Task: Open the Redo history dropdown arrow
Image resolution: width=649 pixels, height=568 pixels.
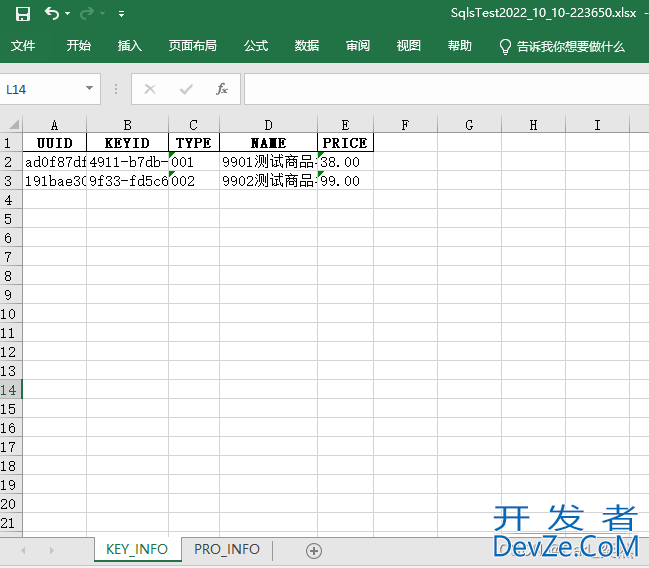Action: coord(103,14)
